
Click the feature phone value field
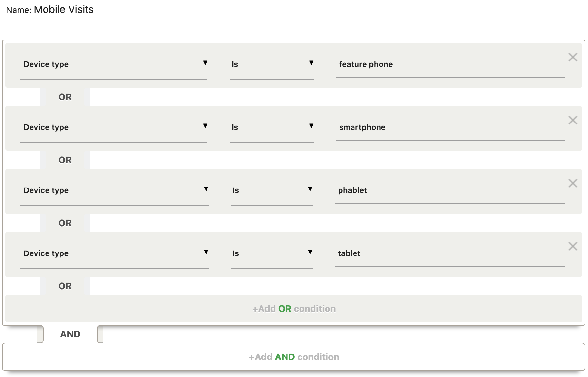tap(450, 64)
